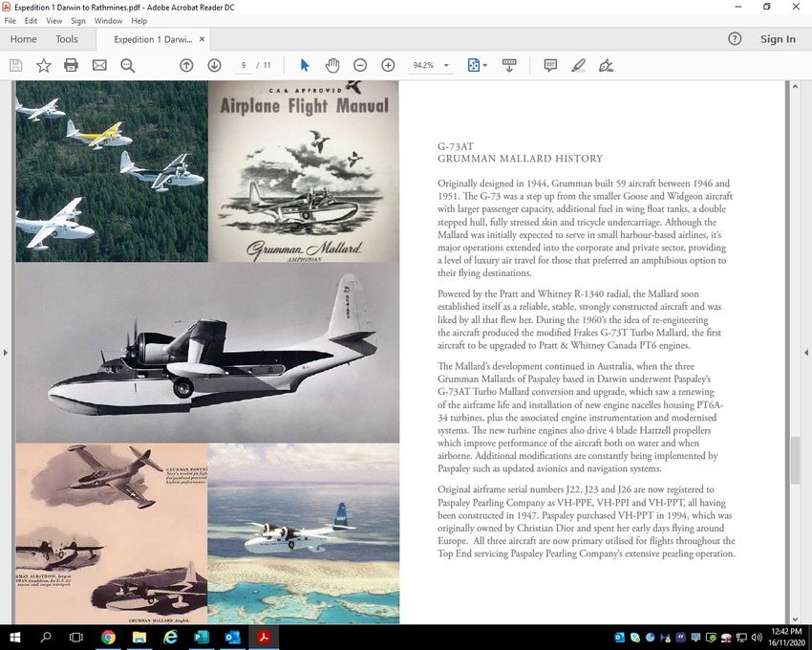Activate the Selection arrow tool
The height and width of the screenshot is (650, 812).
click(305, 65)
